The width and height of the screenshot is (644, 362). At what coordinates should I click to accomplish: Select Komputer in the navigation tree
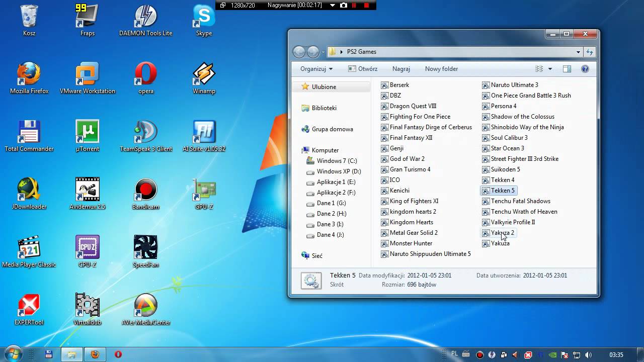click(320, 150)
